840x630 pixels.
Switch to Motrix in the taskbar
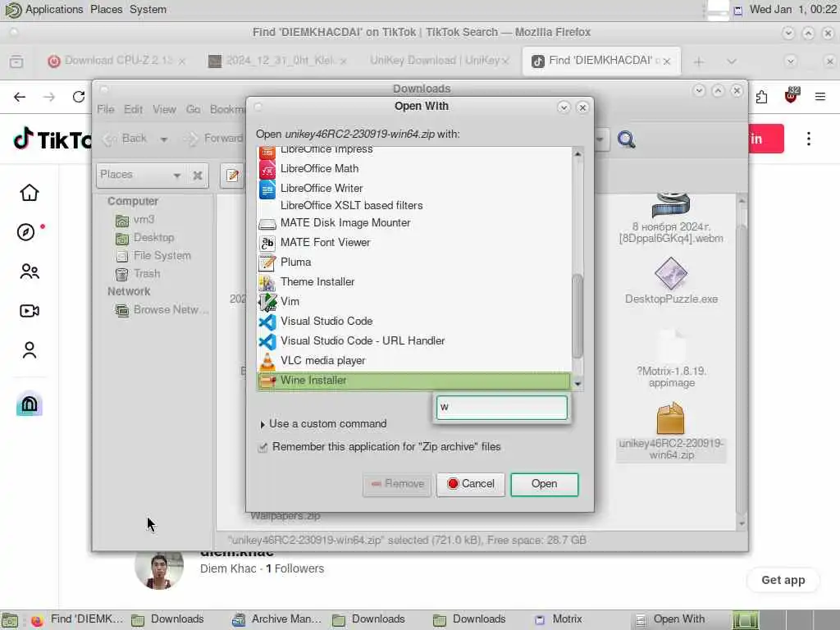tap(559, 620)
